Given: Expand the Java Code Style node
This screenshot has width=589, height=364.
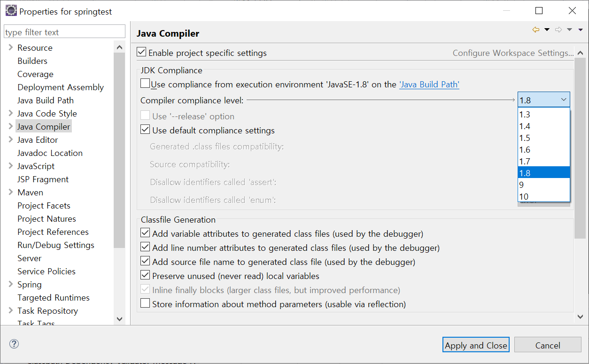Looking at the screenshot, I should 10,113.
